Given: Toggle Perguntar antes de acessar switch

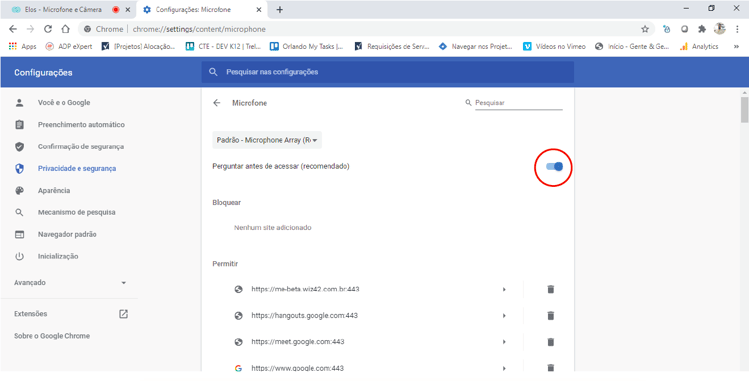Looking at the screenshot, I should coord(554,167).
